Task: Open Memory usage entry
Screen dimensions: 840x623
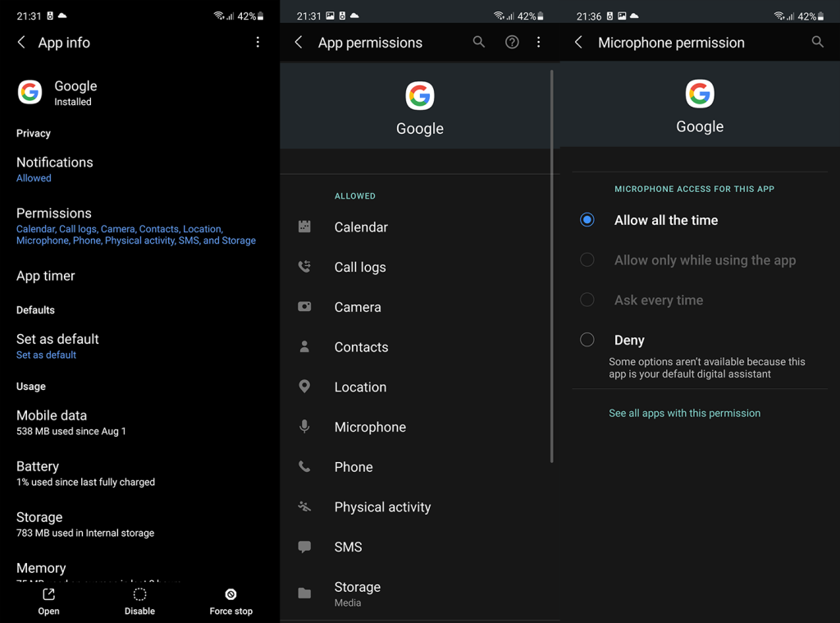Action: [x=139, y=570]
